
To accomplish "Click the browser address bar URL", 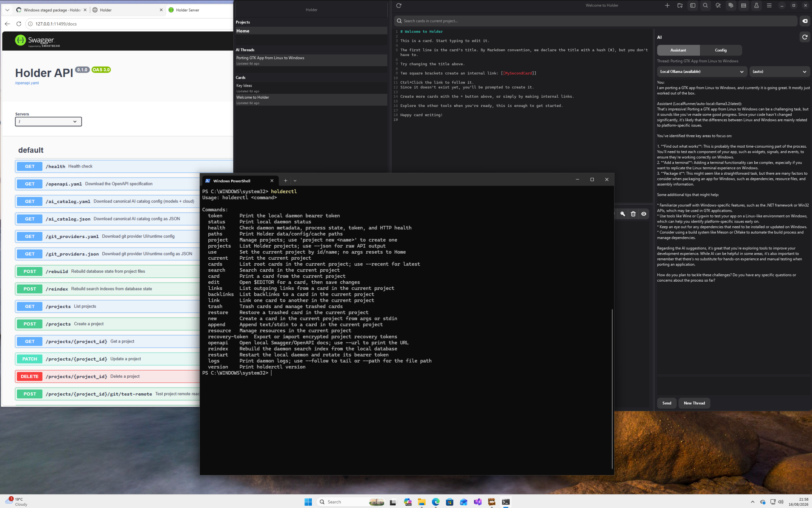I will (x=56, y=24).
